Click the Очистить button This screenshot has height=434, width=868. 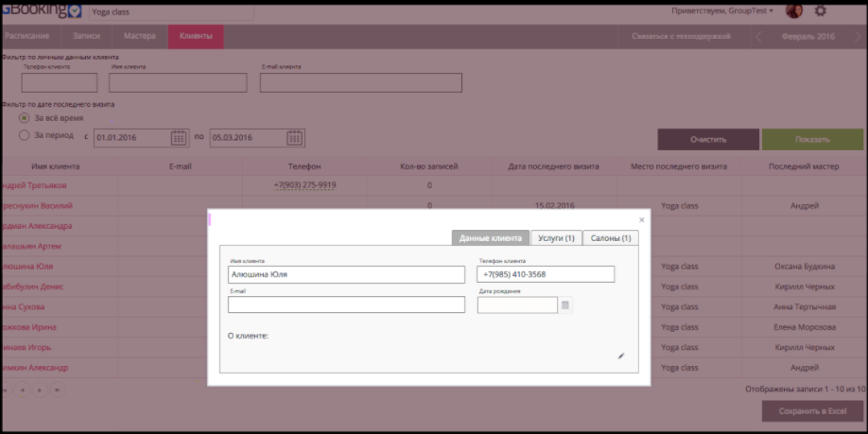tap(708, 140)
